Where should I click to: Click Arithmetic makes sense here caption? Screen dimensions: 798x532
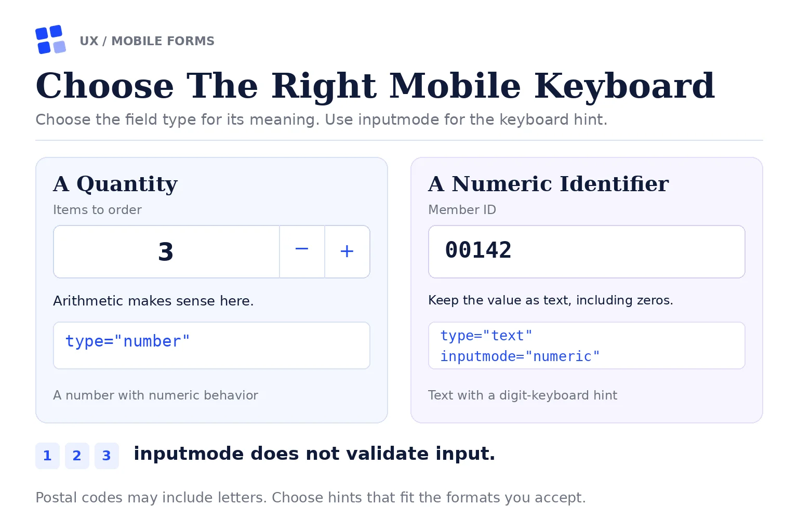point(153,301)
